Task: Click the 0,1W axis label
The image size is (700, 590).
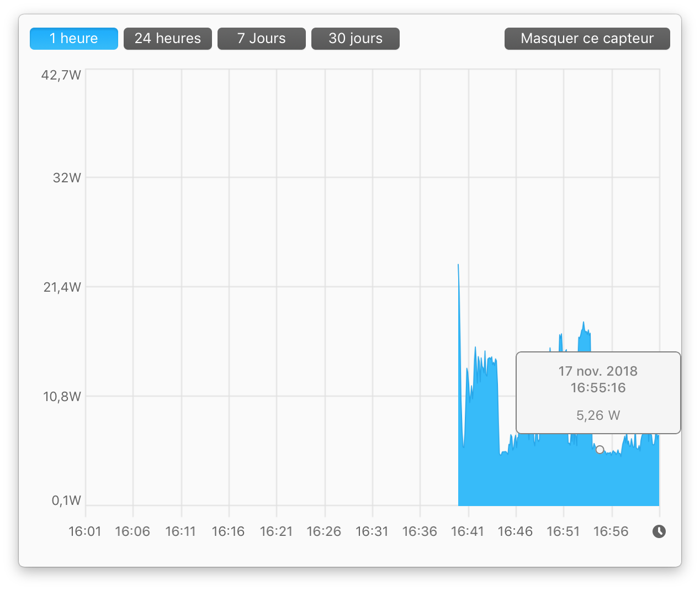Action: [x=66, y=501]
